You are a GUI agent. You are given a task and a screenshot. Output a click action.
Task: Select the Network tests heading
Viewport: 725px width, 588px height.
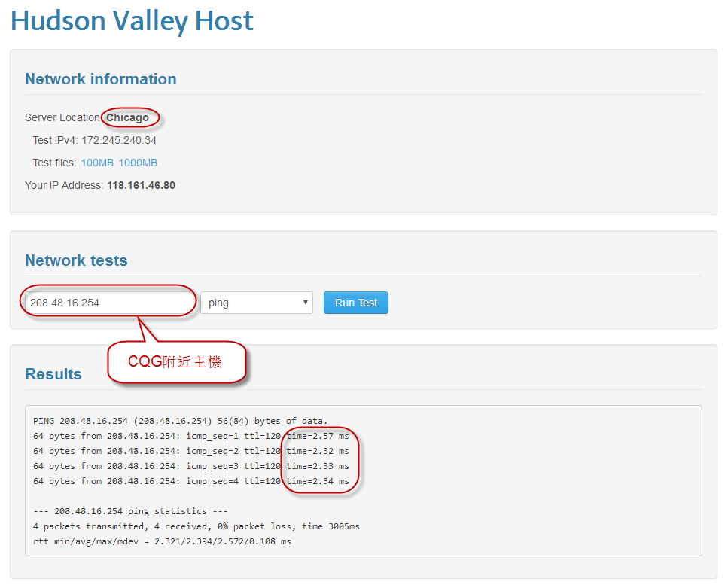click(76, 260)
